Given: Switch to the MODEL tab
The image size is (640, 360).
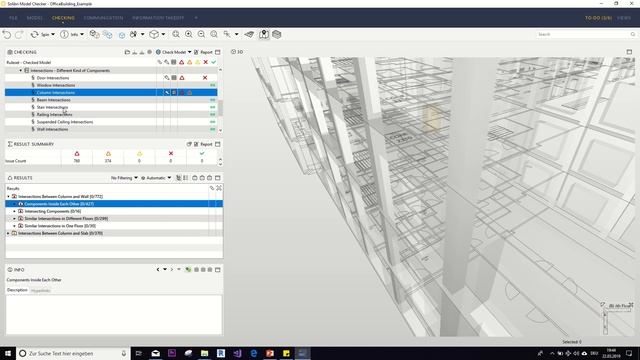Looking at the screenshot, I should 35,18.
